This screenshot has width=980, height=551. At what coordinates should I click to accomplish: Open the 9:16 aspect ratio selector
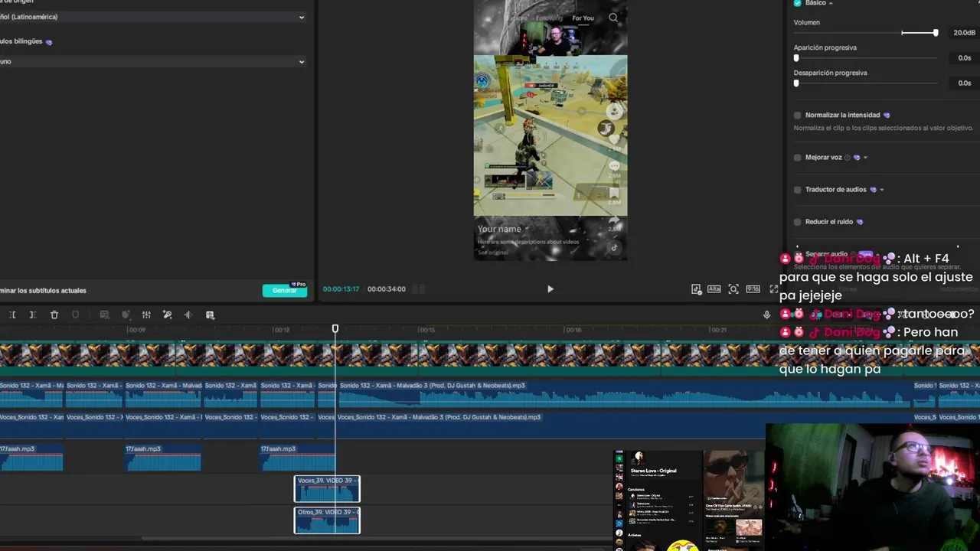coord(753,289)
